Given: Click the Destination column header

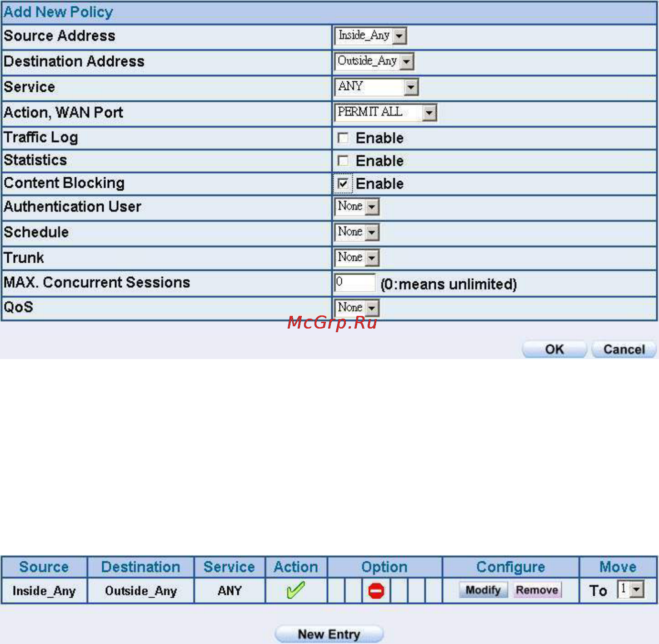Looking at the screenshot, I should tap(140, 567).
